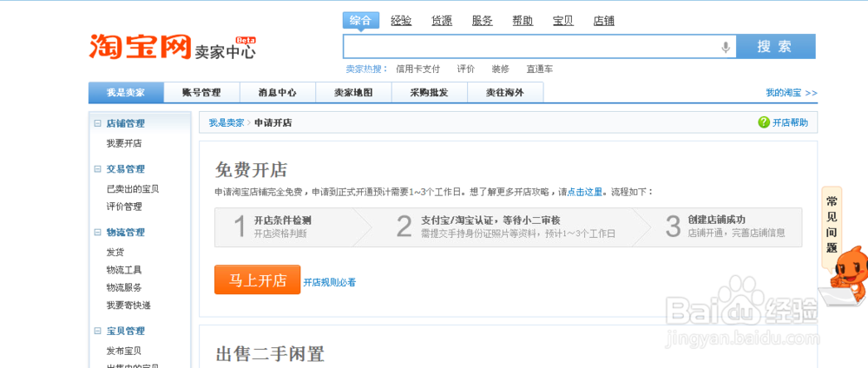This screenshot has width=868, height=368.
Task: Collapse the 物流管理 section
Action: (x=97, y=233)
